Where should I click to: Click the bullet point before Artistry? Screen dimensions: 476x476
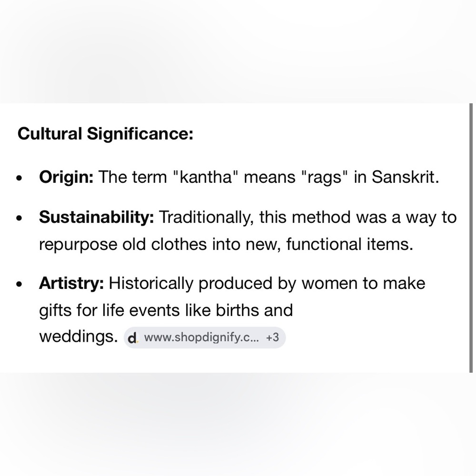[20, 284]
